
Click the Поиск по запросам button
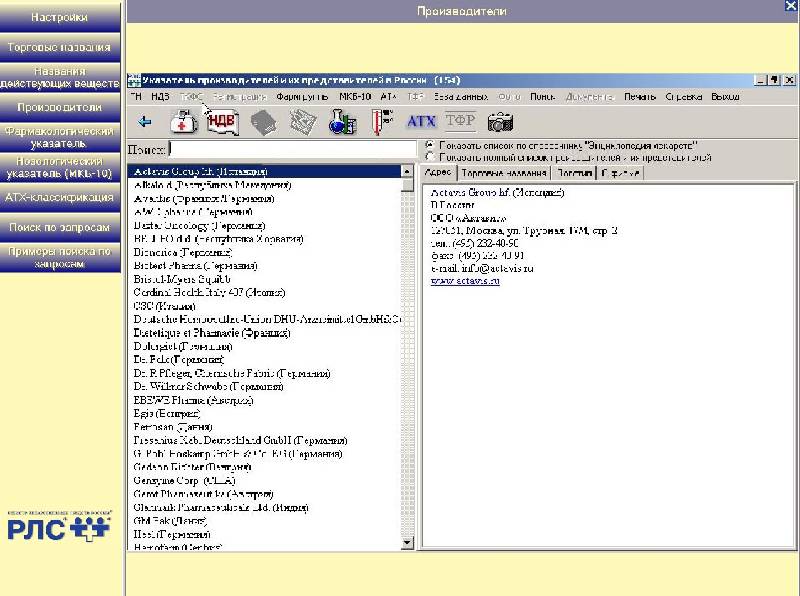click(60, 227)
